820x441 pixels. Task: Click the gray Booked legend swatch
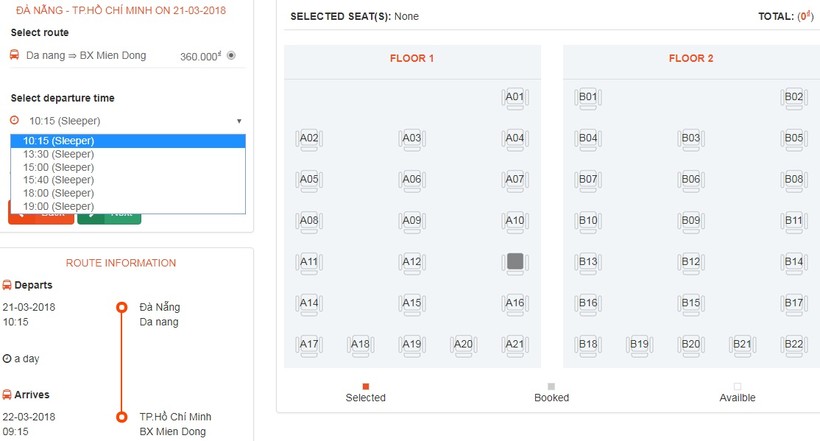tap(551, 386)
